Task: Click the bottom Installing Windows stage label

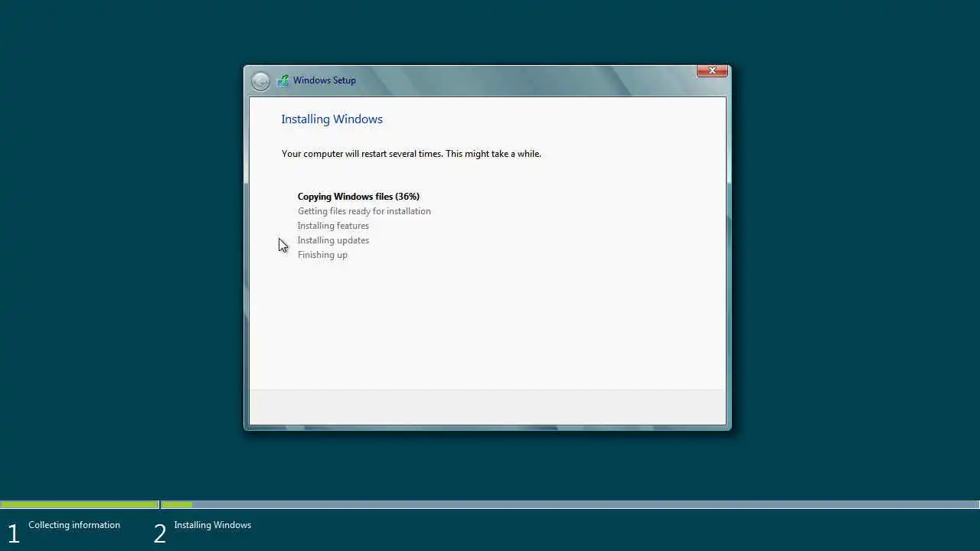Action: 213,525
